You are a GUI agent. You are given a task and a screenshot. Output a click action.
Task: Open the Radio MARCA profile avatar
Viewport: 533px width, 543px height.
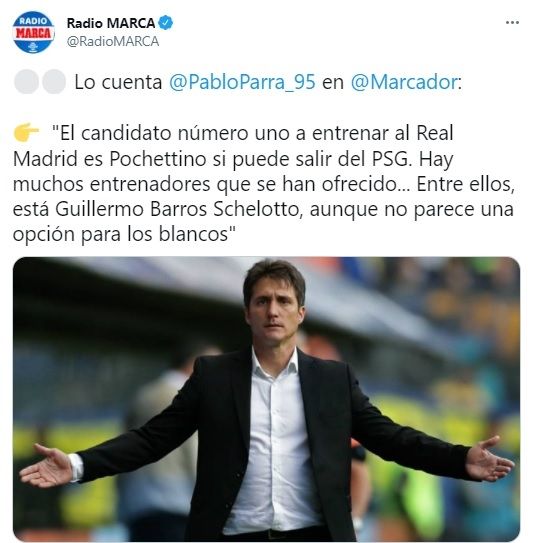point(33,32)
